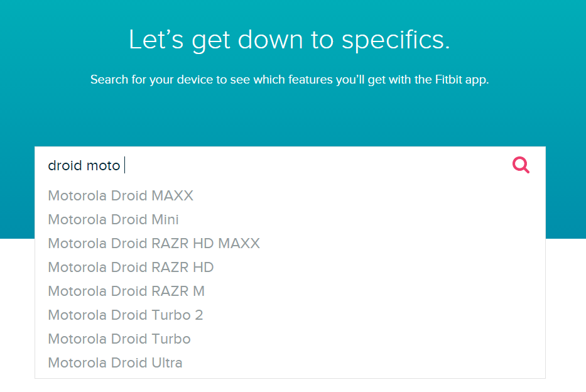Select the Motorola Droid RAZR HD option
Image resolution: width=586 pixels, height=392 pixels.
click(x=131, y=268)
